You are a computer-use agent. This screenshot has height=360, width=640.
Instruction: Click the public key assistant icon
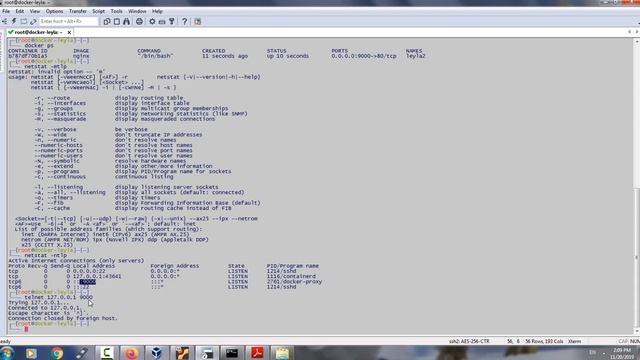(x=172, y=21)
